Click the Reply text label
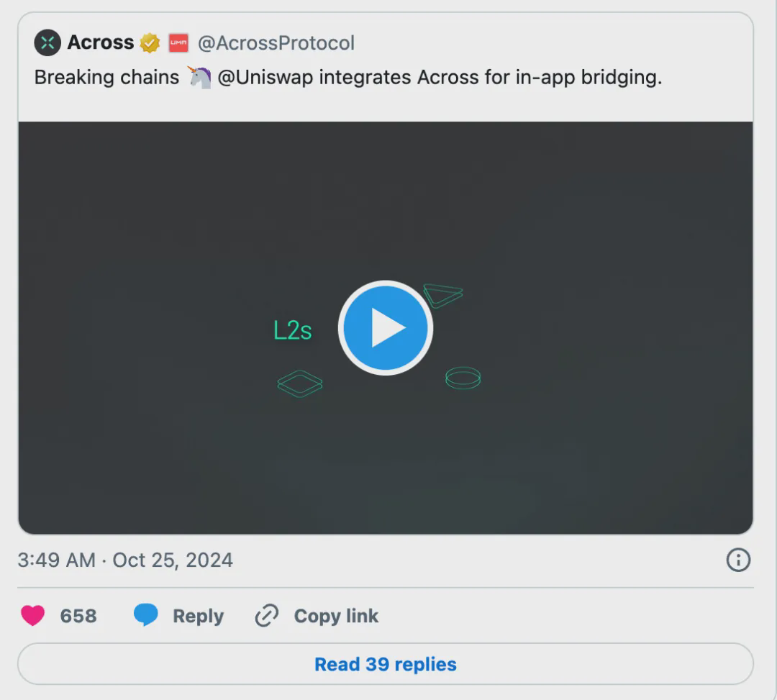The width and height of the screenshot is (777, 700). pyautogui.click(x=198, y=617)
